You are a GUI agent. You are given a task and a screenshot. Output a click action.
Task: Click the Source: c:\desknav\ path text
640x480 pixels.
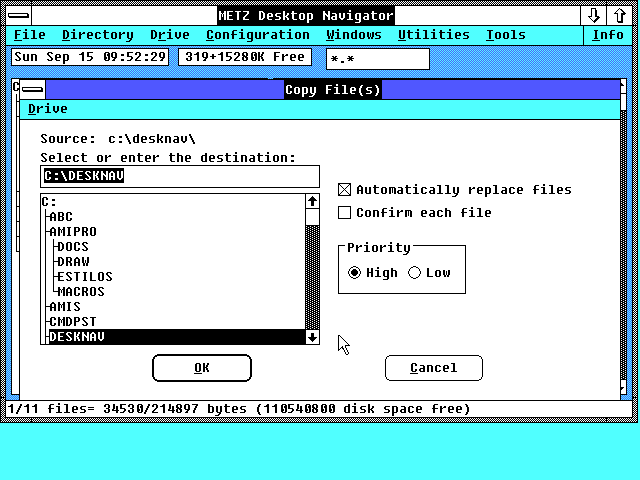pos(118,139)
